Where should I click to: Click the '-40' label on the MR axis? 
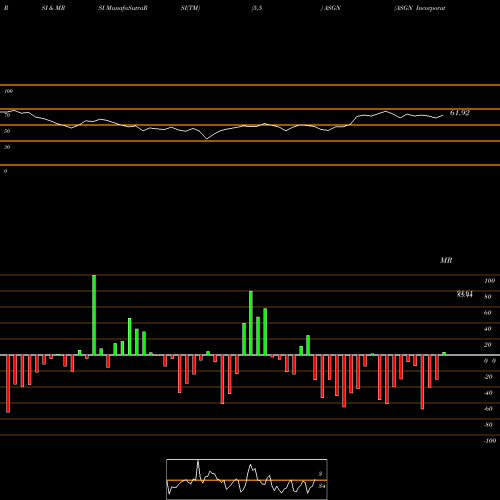coord(488,393)
